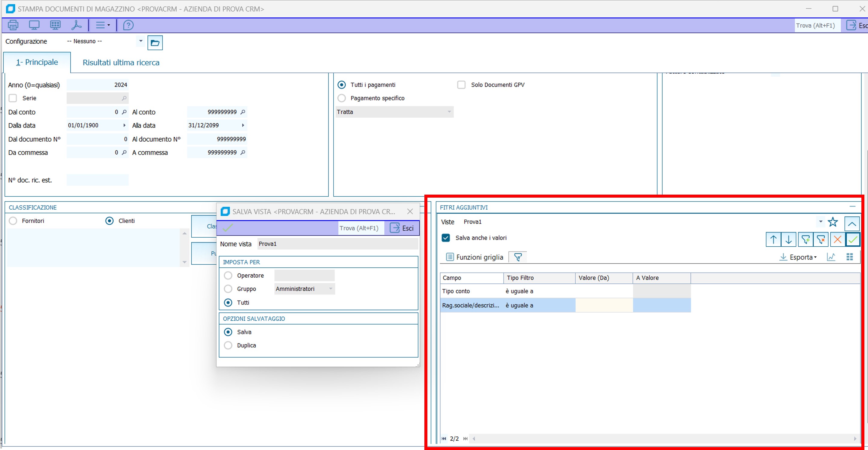
Task: Select the Duplica save option
Action: pos(228,346)
